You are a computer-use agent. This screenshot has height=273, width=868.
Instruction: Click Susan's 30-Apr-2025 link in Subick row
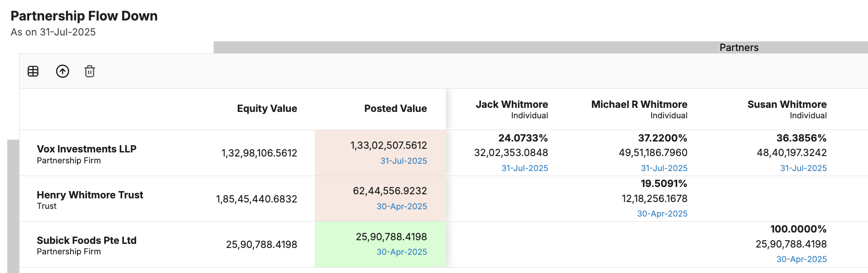pos(801,259)
